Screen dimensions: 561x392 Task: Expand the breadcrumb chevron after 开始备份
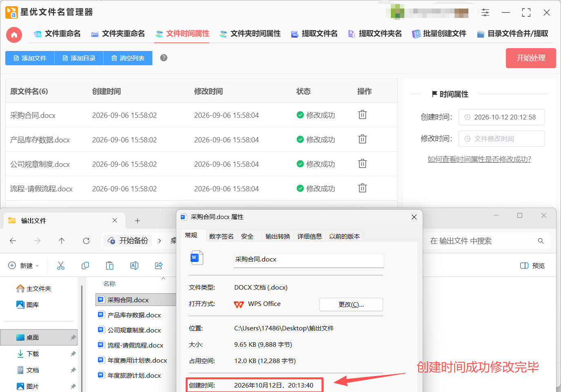coord(160,241)
